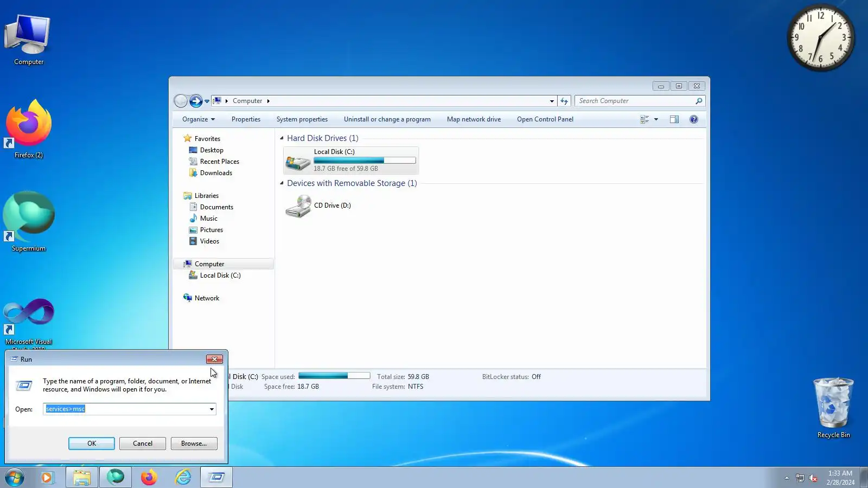Click OK in the Run dialog

pos(92,444)
